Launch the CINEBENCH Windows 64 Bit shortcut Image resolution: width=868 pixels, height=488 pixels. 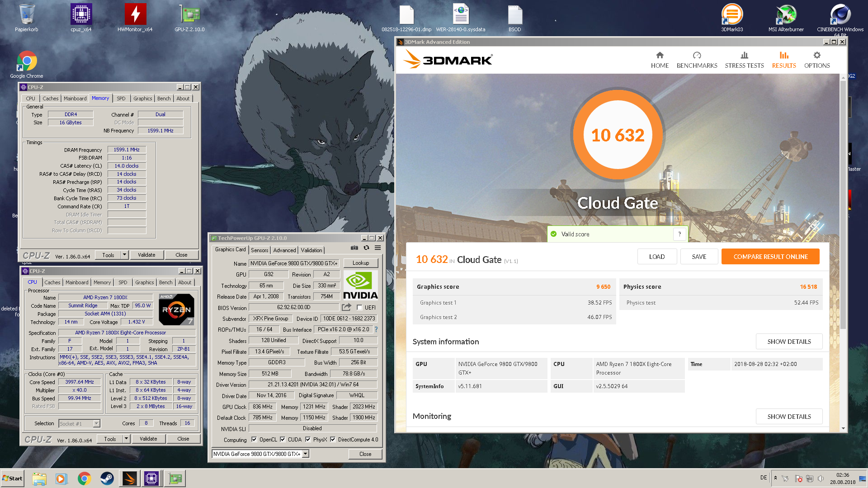point(840,20)
